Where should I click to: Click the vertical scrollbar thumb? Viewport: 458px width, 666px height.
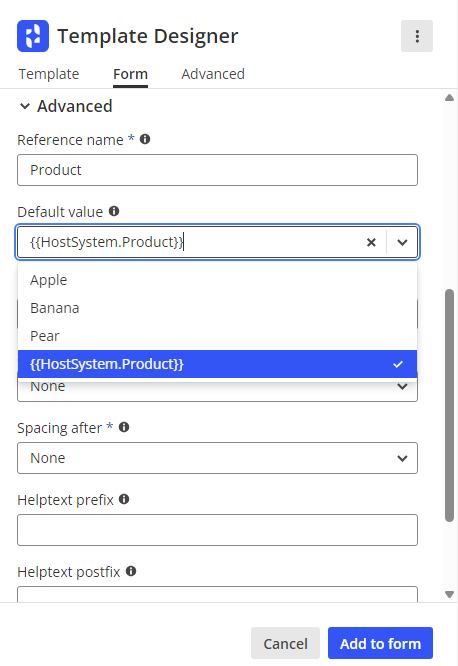(450, 406)
